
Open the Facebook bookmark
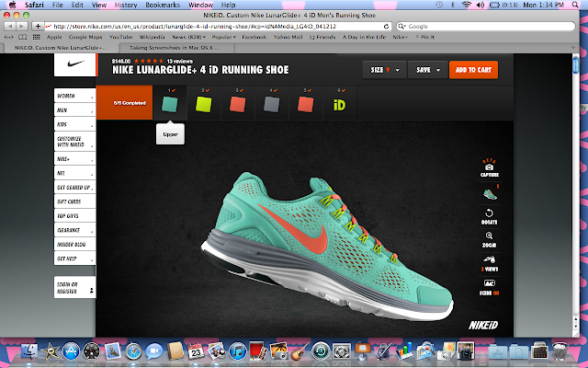[x=254, y=37]
